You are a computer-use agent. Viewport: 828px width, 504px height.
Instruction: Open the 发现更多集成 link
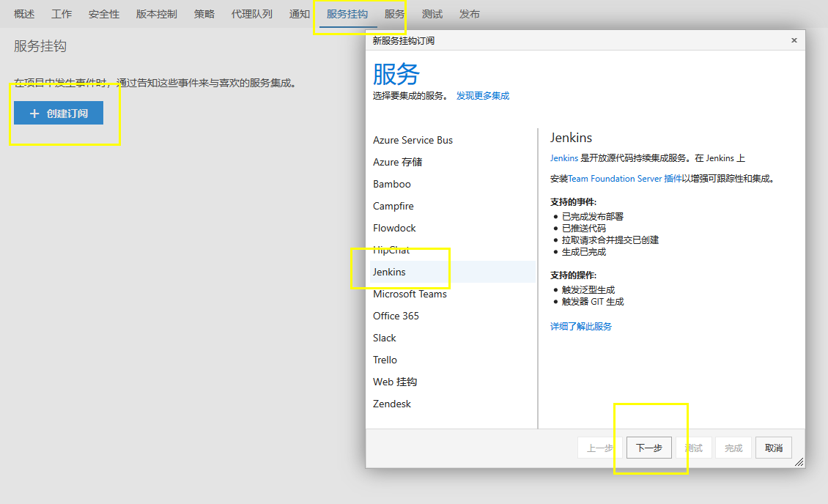click(483, 95)
